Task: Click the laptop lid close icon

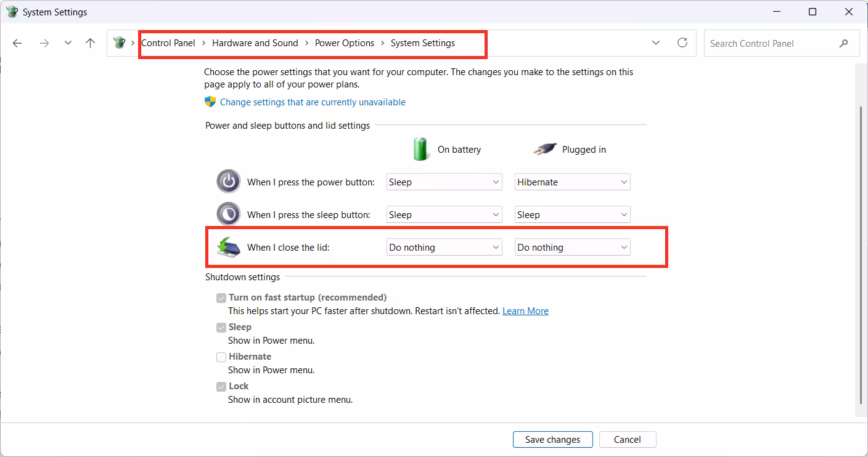Action: click(x=229, y=247)
